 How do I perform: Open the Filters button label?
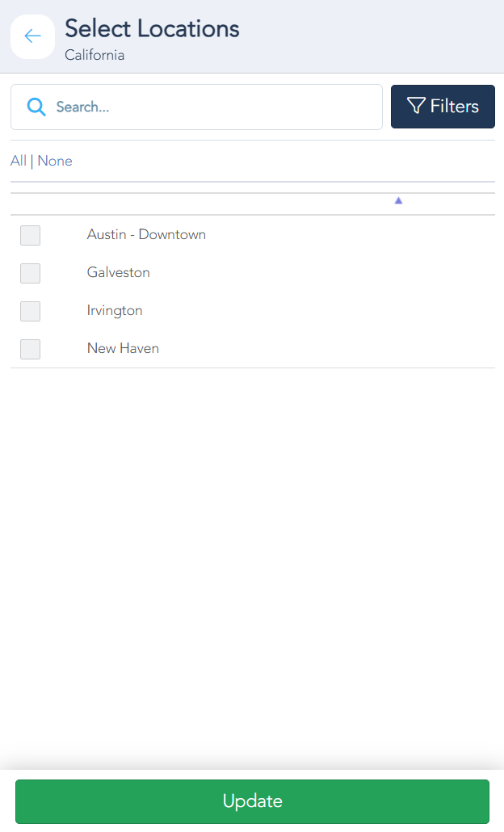tap(454, 106)
